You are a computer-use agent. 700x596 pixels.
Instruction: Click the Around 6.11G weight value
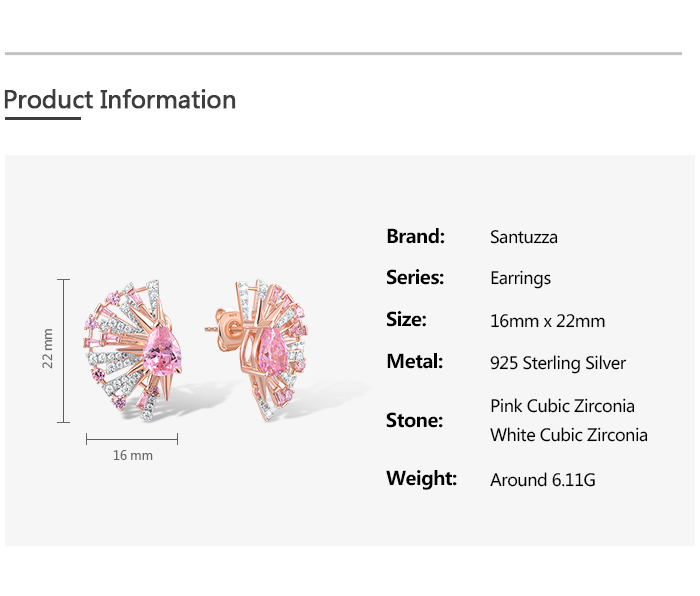coord(542,480)
